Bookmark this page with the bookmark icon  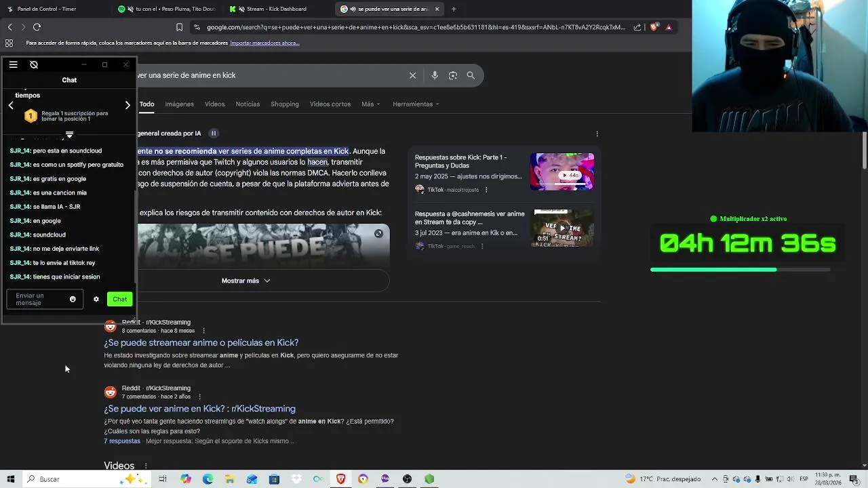pos(179,27)
